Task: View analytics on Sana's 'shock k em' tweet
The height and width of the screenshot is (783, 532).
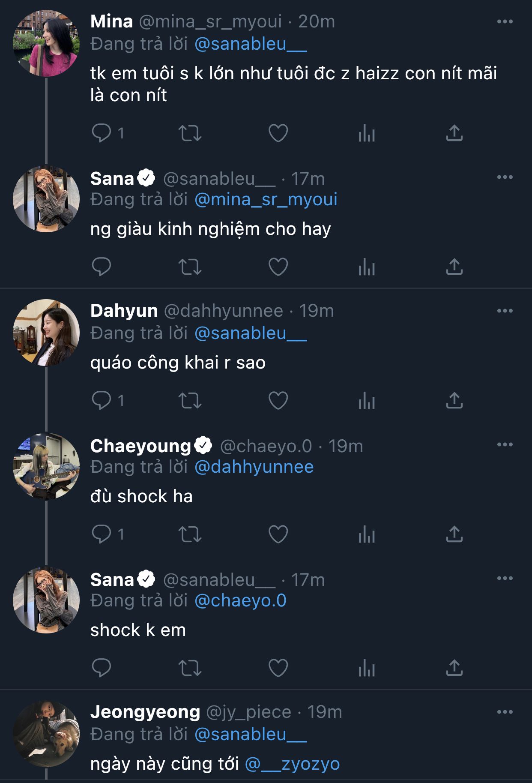Action: tap(367, 668)
